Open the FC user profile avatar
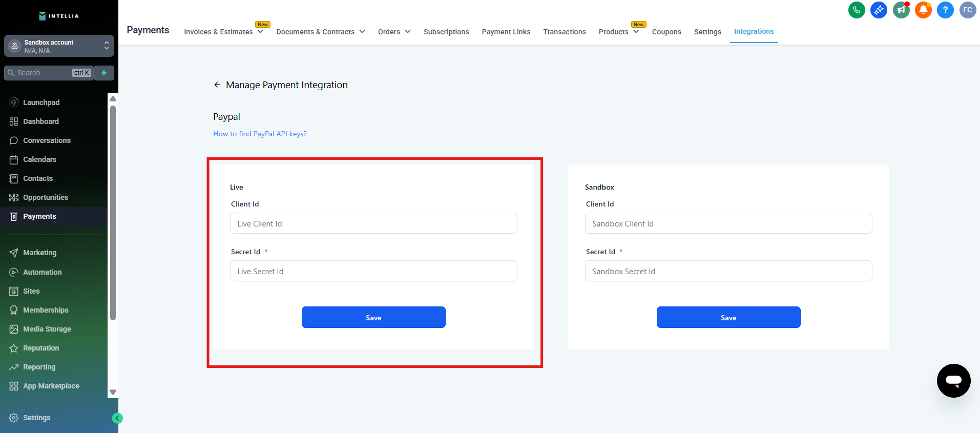980x433 pixels. coord(967,10)
